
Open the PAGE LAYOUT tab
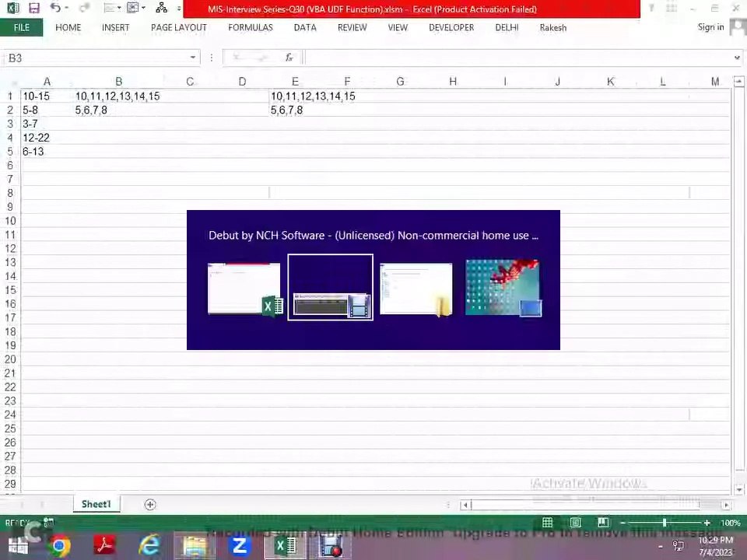179,28
